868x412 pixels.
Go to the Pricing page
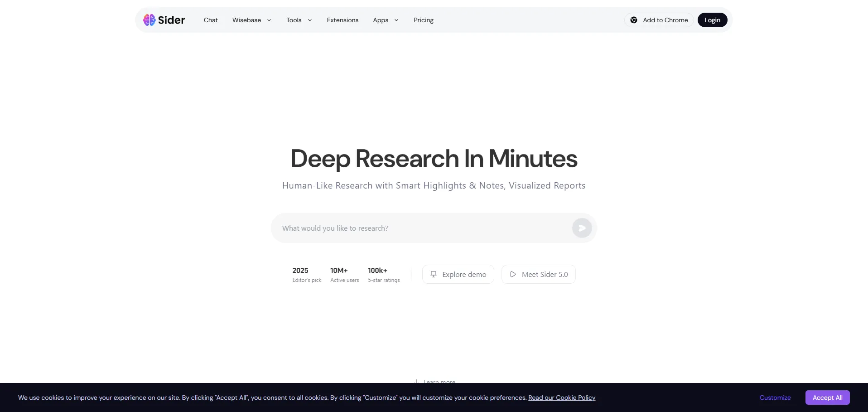point(423,20)
